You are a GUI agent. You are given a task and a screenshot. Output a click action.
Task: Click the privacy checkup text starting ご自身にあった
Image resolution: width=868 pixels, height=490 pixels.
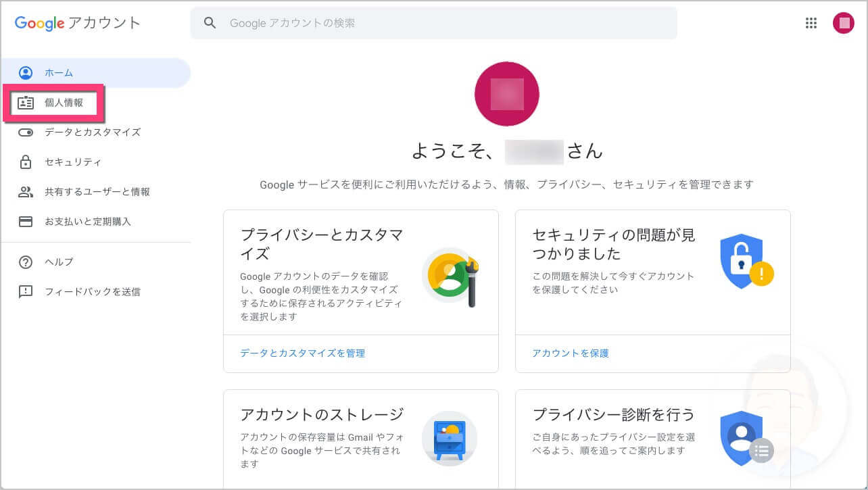pyautogui.click(x=613, y=444)
